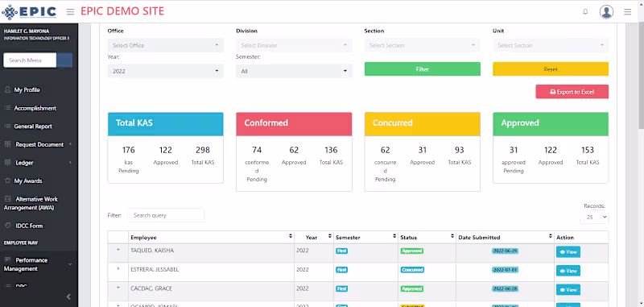Collapse sidebar using bottom left arrow
Screen dimensions: 644x307
pyautogui.click(x=68, y=297)
